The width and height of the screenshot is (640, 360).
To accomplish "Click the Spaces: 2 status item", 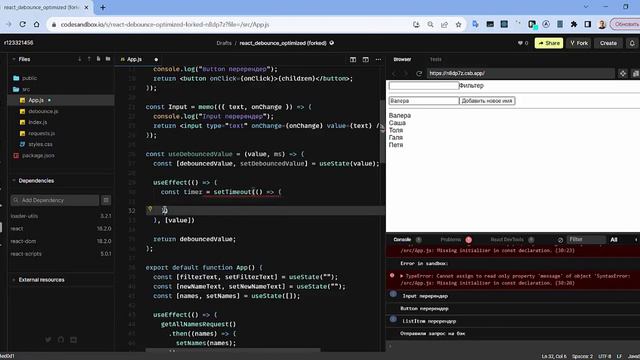I will 582,356.
